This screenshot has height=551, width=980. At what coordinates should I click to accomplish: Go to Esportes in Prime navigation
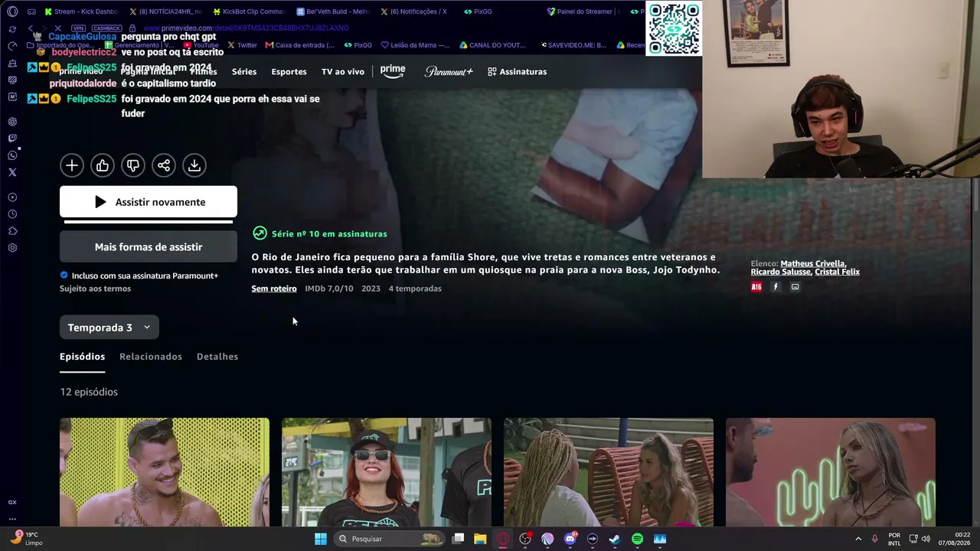(x=289, y=72)
